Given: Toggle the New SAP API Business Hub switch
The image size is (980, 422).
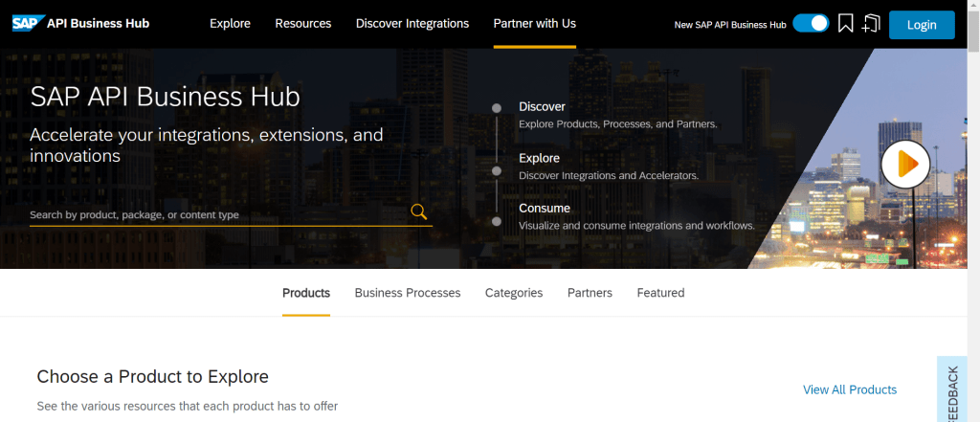Looking at the screenshot, I should click(x=811, y=24).
